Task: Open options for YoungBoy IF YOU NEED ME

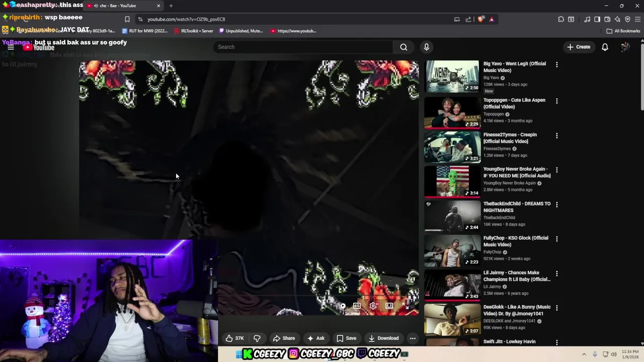Action: [x=556, y=170]
